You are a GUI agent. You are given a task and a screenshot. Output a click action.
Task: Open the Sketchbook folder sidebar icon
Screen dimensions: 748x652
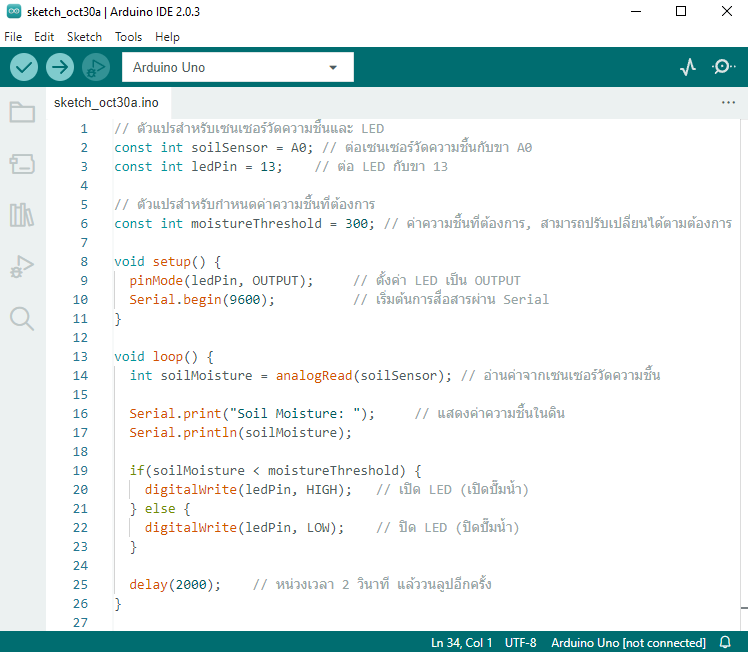tap(22, 112)
